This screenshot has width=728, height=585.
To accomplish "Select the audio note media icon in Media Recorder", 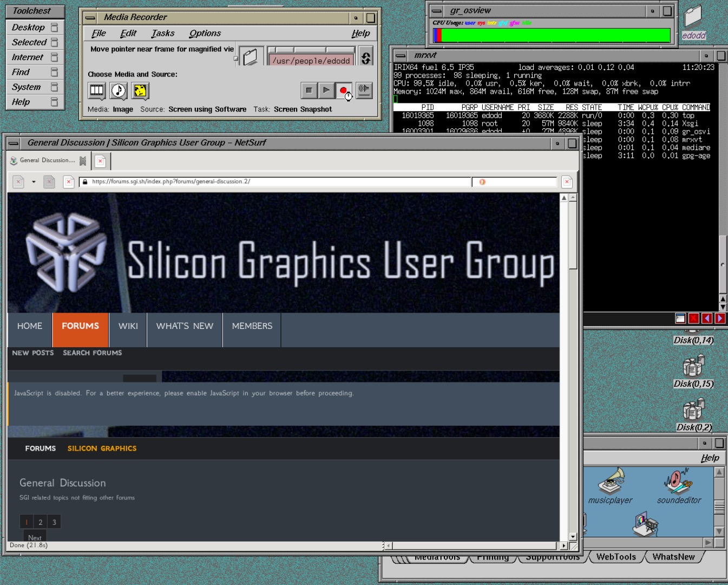I will (119, 90).
